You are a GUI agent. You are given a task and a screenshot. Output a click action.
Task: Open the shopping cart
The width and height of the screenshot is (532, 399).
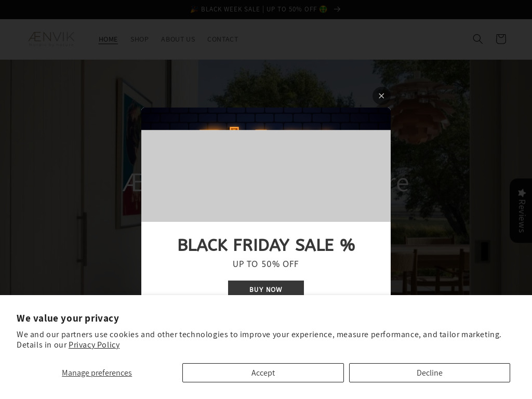coord(500,39)
